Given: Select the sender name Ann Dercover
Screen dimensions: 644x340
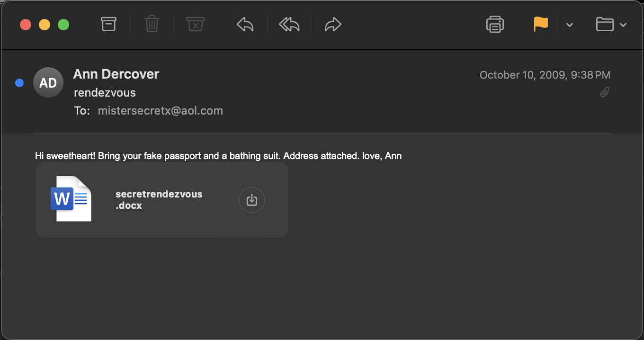Looking at the screenshot, I should [x=116, y=74].
